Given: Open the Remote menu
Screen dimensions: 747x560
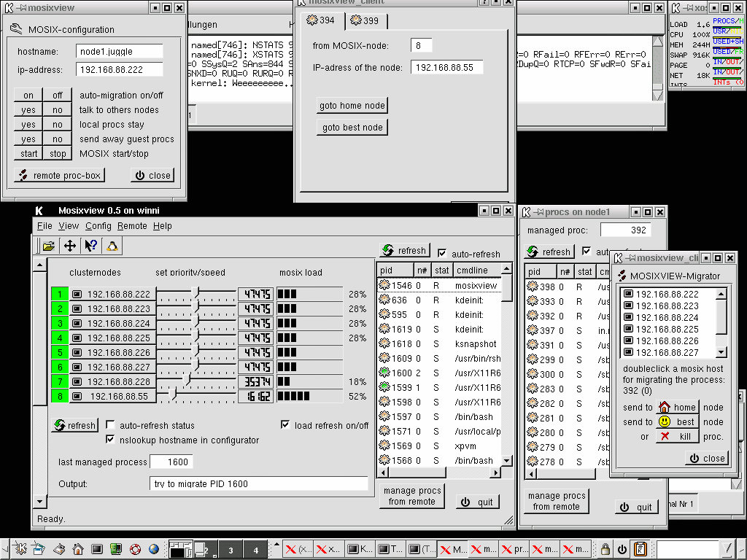Looking at the screenshot, I should pos(132,226).
